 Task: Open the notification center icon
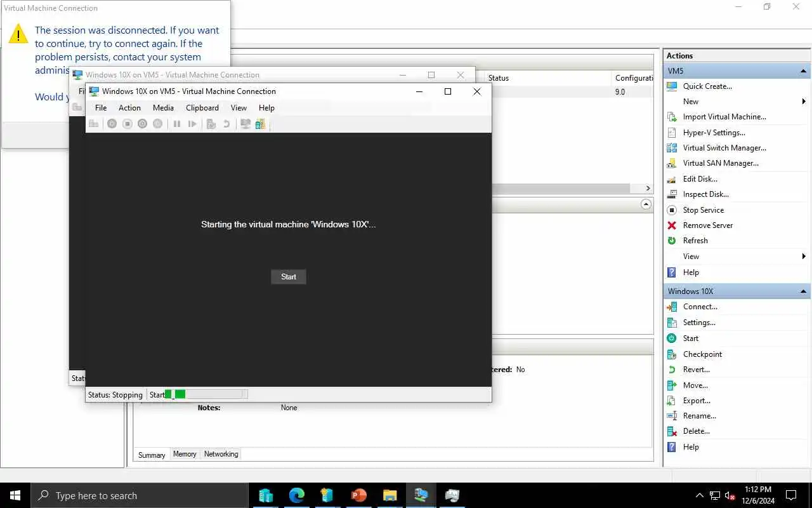point(791,495)
